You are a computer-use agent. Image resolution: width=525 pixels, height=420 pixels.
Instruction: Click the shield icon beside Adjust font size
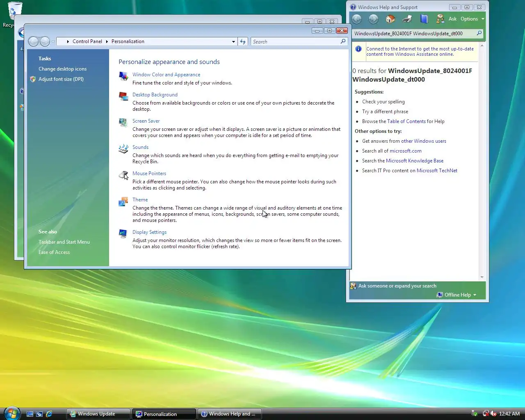33,79
